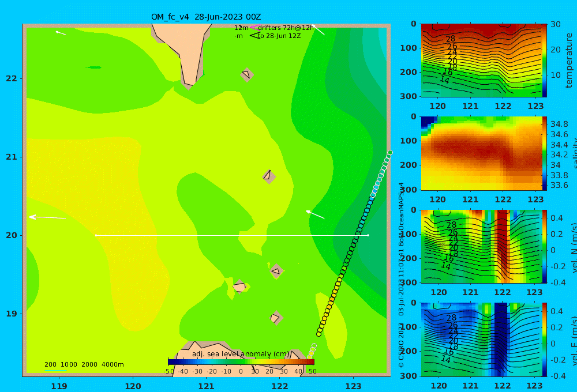Screen dimensions: 577x392
Task: Click the title 'OM_fc_v4 28-Jun-2023 00Z'
Action: pyautogui.click(x=206, y=17)
